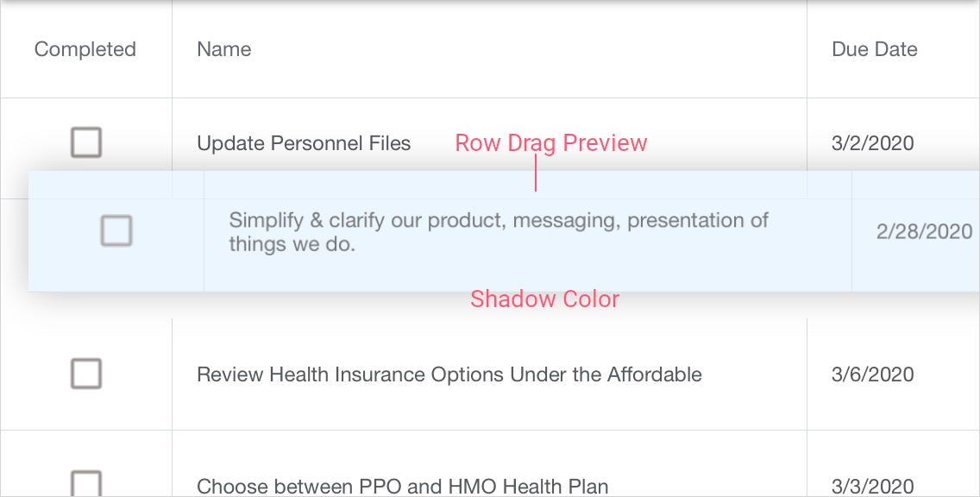Image resolution: width=980 pixels, height=497 pixels.
Task: Sort by the Completed column header
Action: [85, 49]
